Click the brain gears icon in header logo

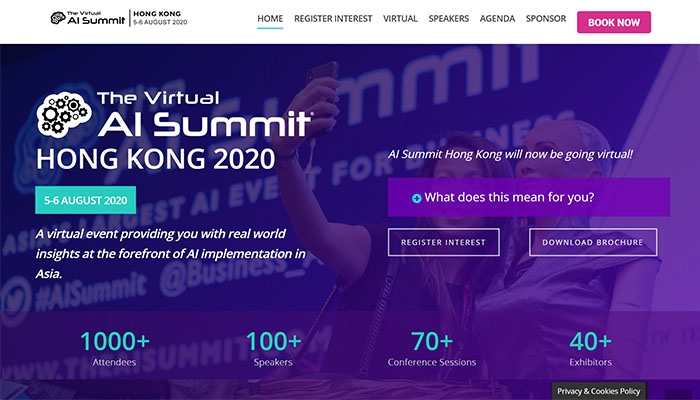tap(58, 18)
